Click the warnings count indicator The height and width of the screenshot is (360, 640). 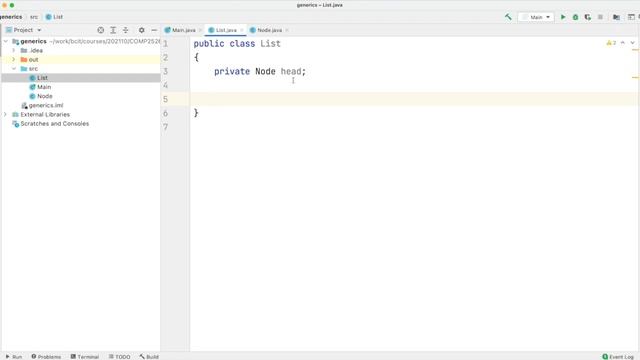tap(611, 42)
